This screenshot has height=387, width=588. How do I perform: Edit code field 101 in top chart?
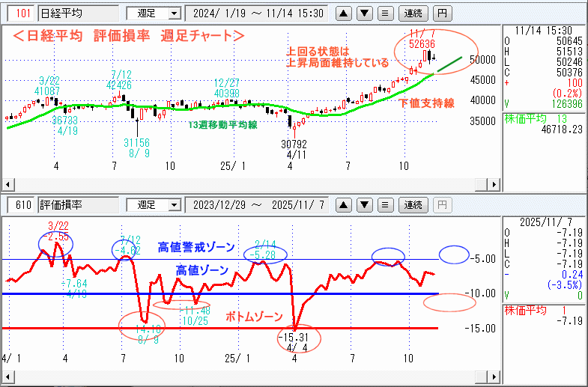22,14
